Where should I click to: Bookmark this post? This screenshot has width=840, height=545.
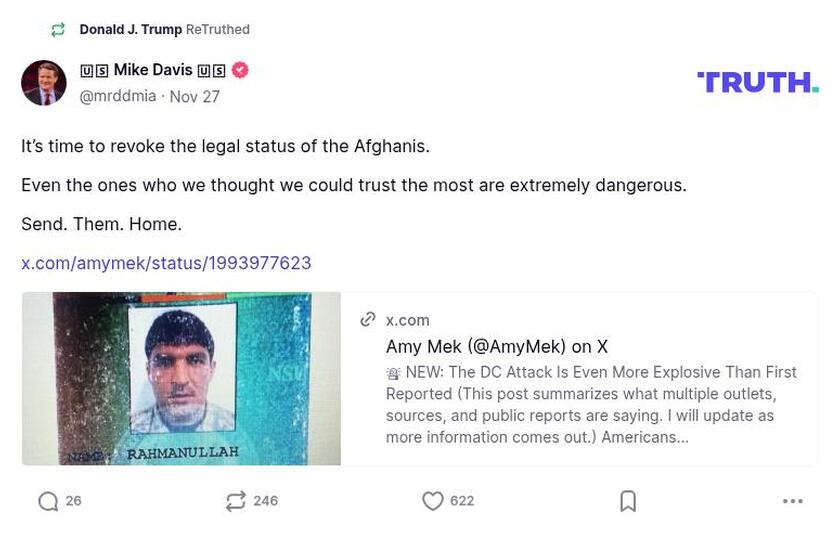[628, 501]
